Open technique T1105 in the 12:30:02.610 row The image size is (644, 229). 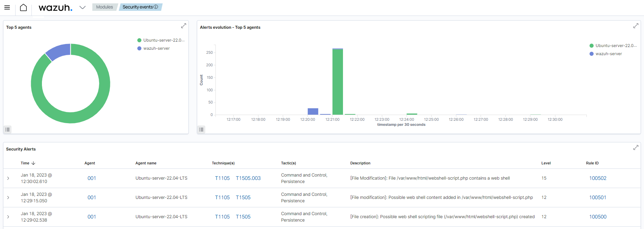click(222, 178)
